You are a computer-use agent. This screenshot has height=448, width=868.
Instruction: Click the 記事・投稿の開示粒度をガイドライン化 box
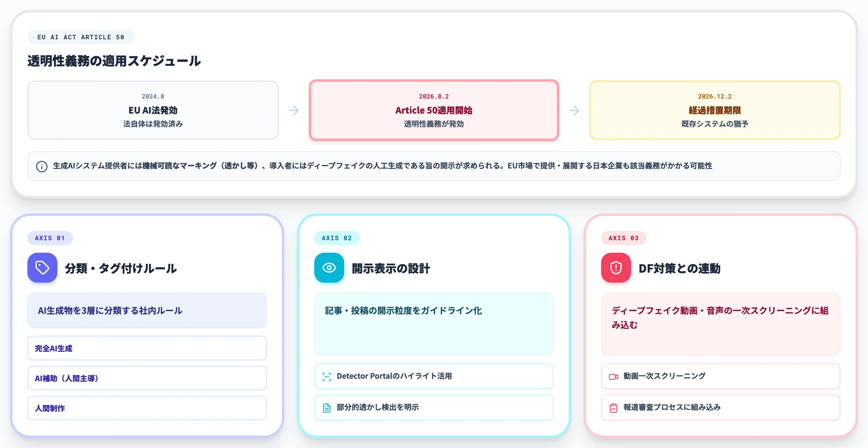434,324
